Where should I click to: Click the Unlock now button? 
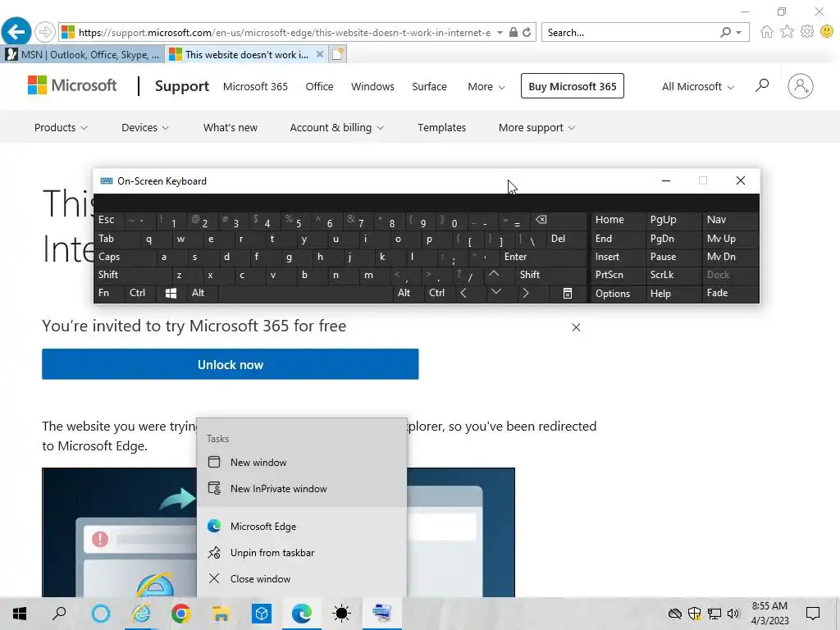(x=231, y=364)
